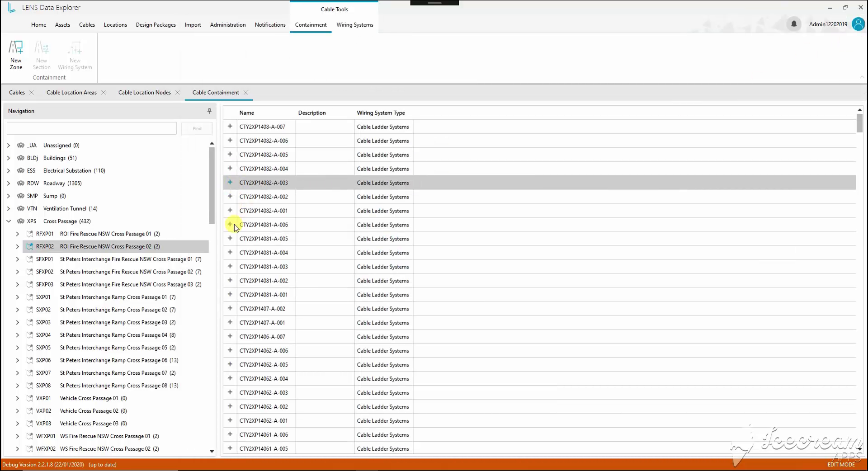Click the table's vertical scrollbar thumb
This screenshot has height=471, width=868.
point(859,123)
